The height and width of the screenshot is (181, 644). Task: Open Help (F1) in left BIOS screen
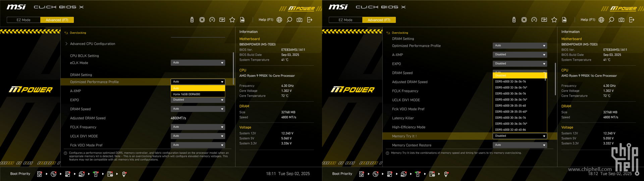pyautogui.click(x=266, y=20)
